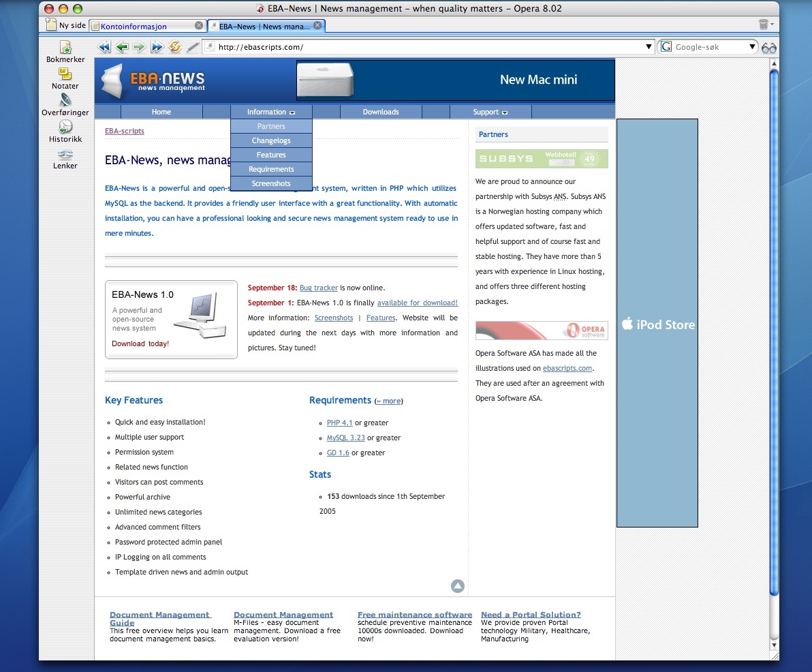Open the Home menu item
This screenshot has width=812, height=672.
coord(161,112)
